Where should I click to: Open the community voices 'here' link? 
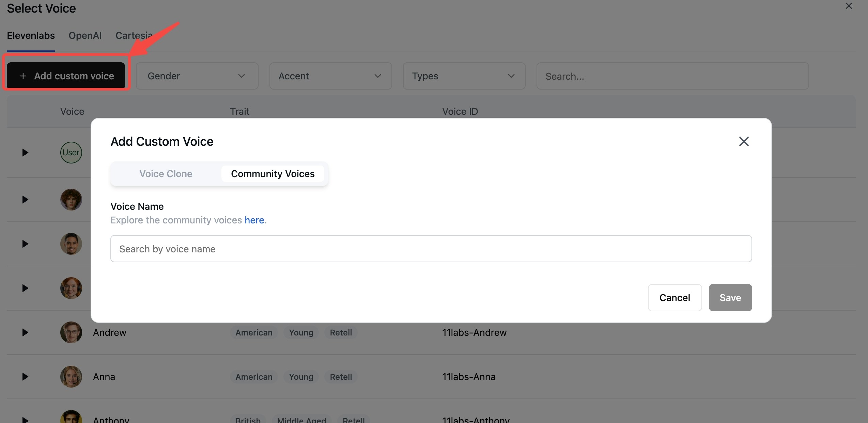coord(254,220)
